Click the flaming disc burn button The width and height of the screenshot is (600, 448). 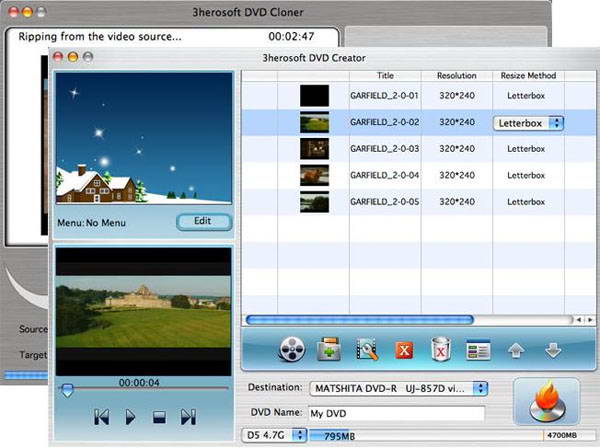(x=546, y=401)
